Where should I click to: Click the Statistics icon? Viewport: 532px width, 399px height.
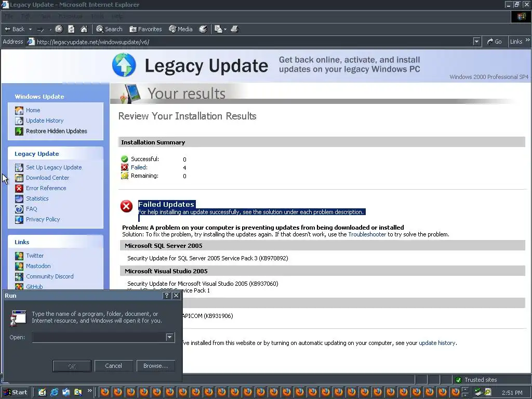(19, 198)
